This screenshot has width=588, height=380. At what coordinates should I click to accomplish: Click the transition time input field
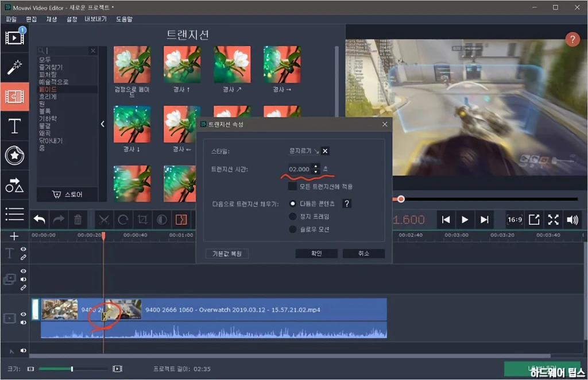pyautogui.click(x=300, y=170)
